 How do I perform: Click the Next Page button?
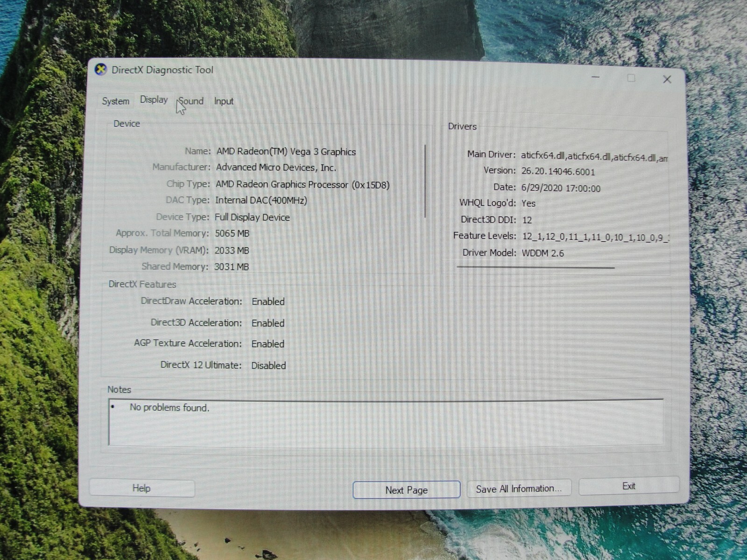tap(406, 490)
